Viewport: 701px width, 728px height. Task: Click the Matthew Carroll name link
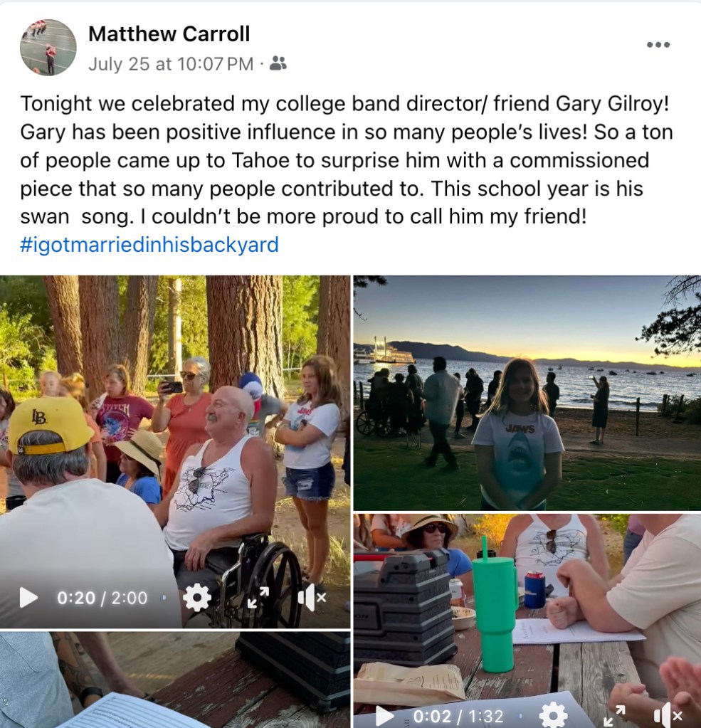[169, 34]
